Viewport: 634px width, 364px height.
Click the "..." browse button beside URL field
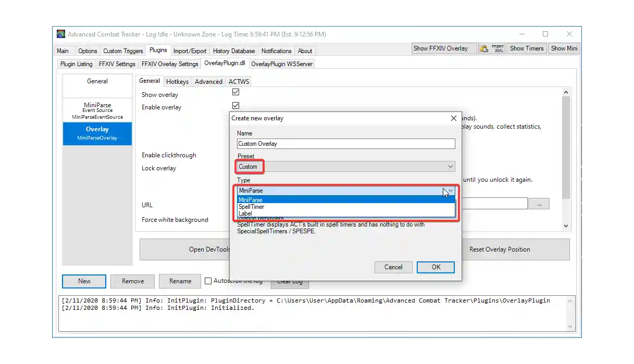[x=539, y=203]
